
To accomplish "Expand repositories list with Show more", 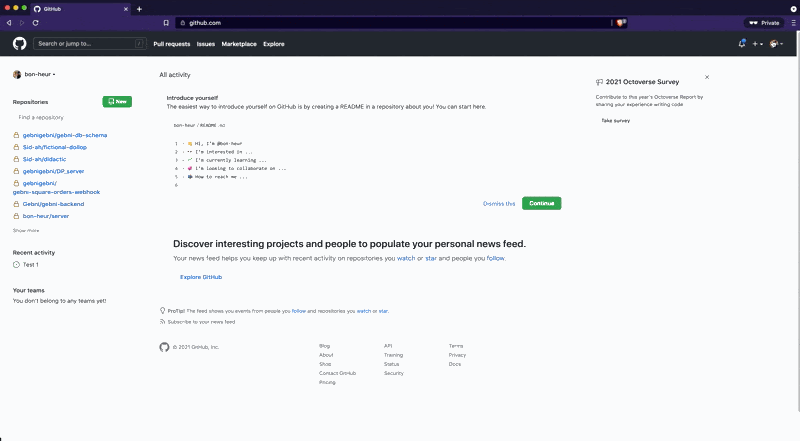I will click(26, 230).
